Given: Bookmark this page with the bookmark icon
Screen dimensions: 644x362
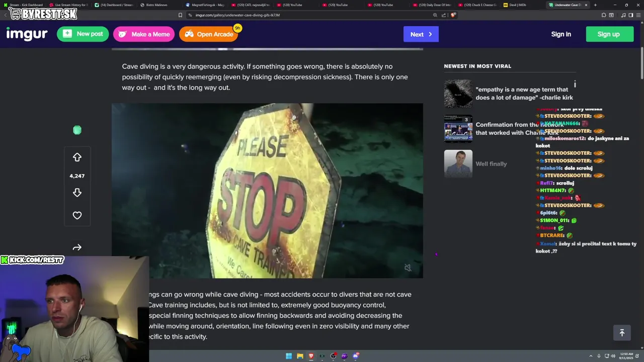Looking at the screenshot, I should click(x=180, y=15).
